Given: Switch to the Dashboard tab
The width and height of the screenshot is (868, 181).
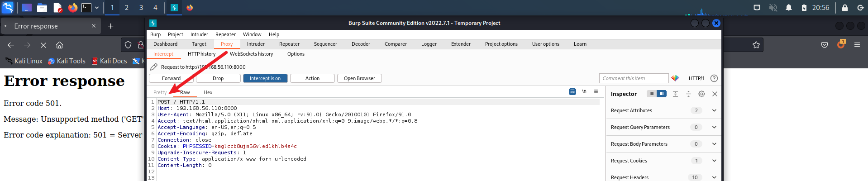Looking at the screenshot, I should point(165,44).
